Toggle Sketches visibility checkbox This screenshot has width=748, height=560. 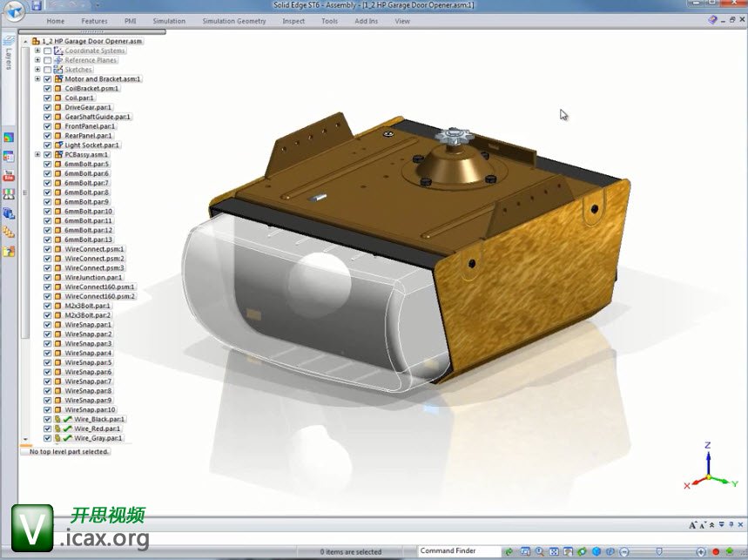click(x=48, y=70)
